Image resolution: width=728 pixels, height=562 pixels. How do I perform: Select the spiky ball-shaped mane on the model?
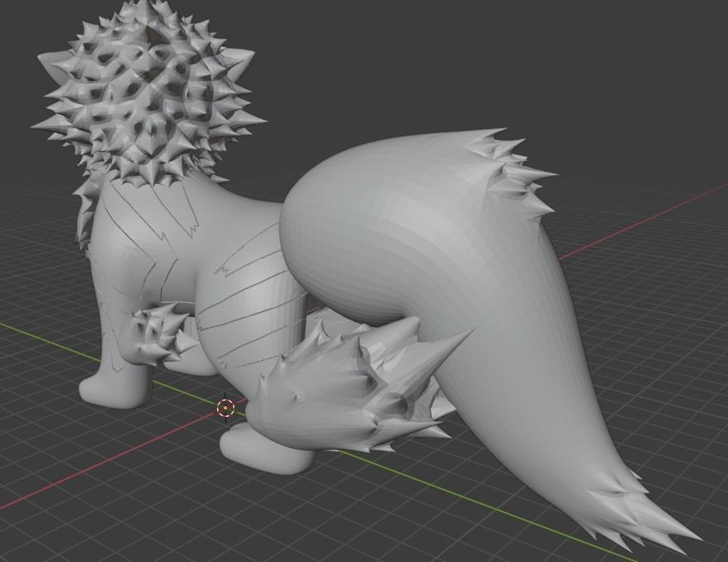coord(148,95)
